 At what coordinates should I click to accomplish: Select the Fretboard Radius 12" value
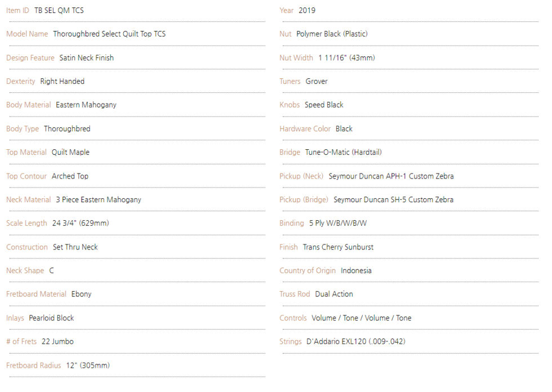coord(88,366)
